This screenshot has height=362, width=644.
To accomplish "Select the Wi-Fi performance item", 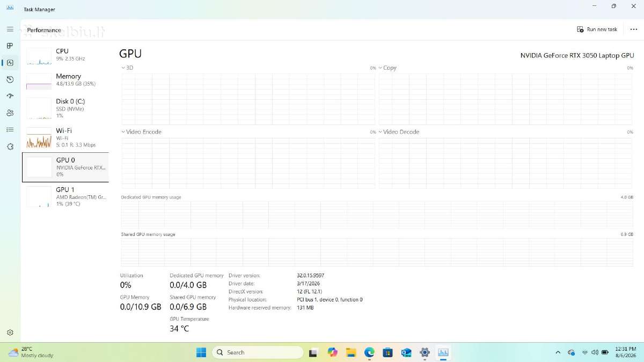I will point(65,137).
